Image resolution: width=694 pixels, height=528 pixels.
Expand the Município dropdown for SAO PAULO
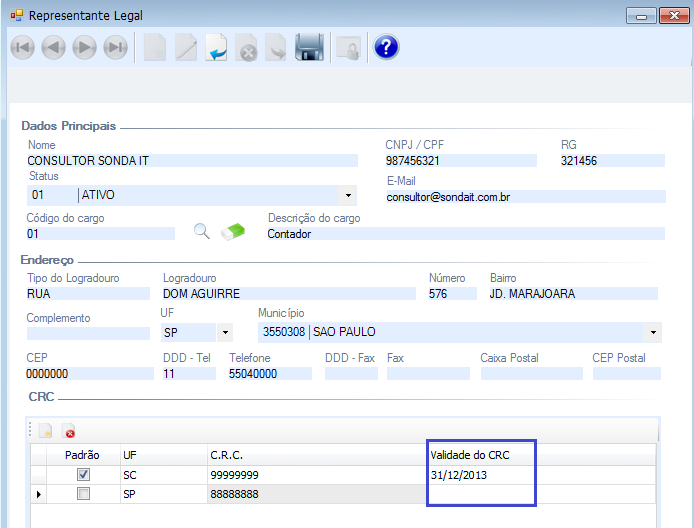(x=654, y=332)
